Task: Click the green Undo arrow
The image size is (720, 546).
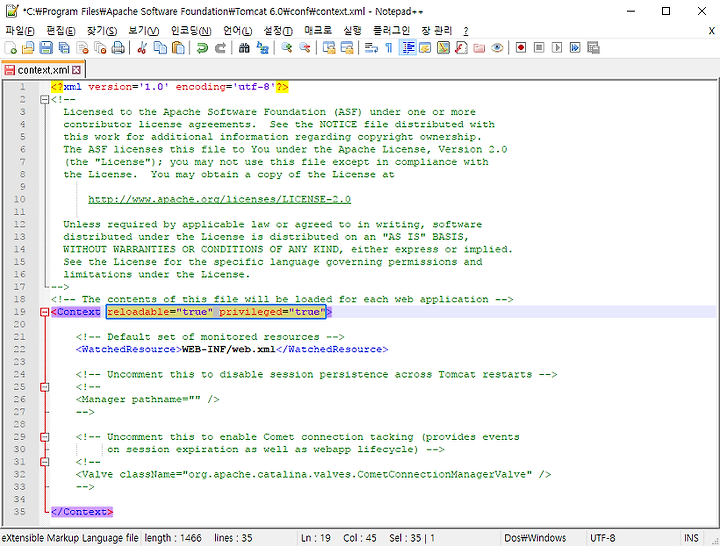Action: (202, 48)
